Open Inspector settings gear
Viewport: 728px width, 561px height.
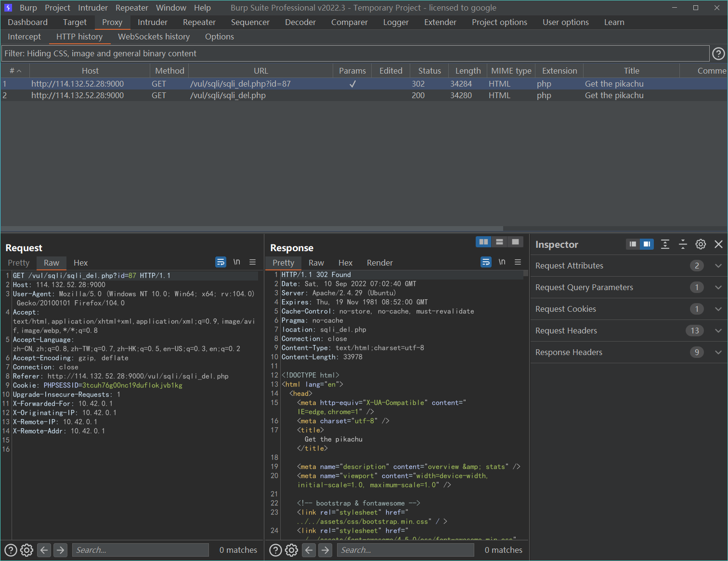pyautogui.click(x=701, y=244)
